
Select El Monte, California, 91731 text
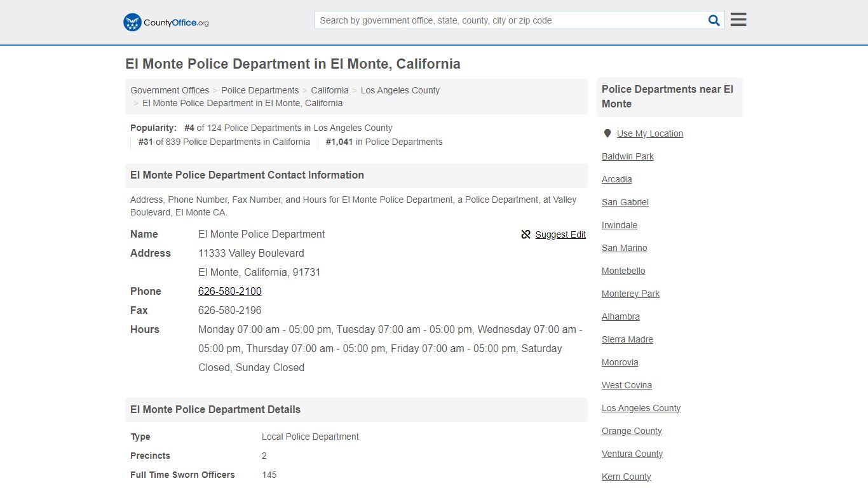(259, 272)
